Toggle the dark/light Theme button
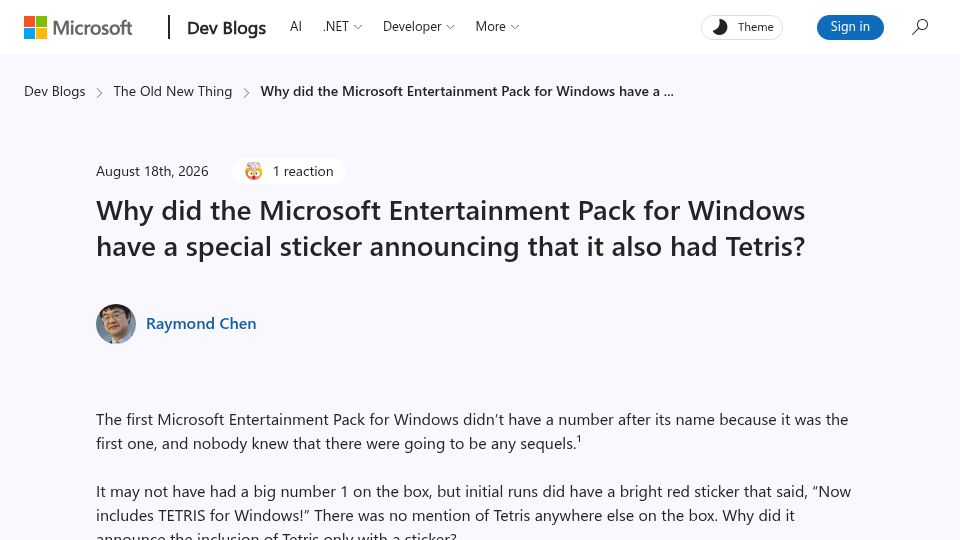This screenshot has height=540, width=960. pos(741,28)
